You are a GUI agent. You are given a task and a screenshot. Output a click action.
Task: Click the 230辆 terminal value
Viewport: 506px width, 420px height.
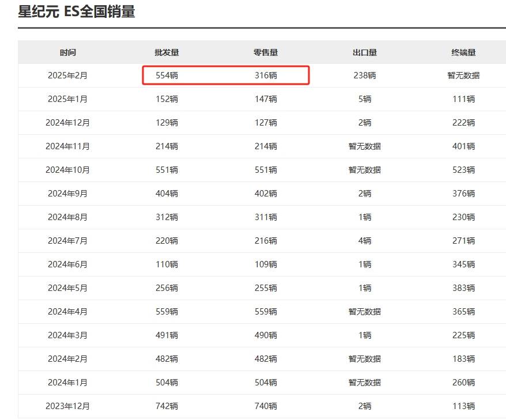(463, 217)
